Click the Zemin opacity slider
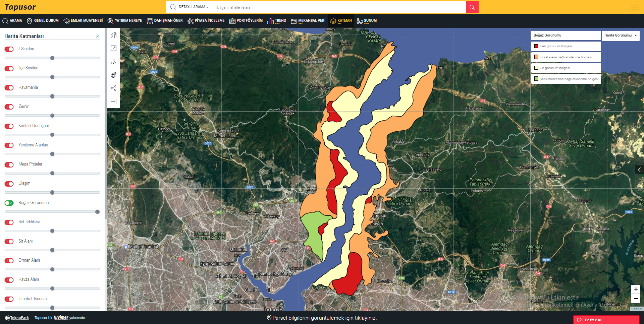This screenshot has width=644, height=324. [52, 116]
